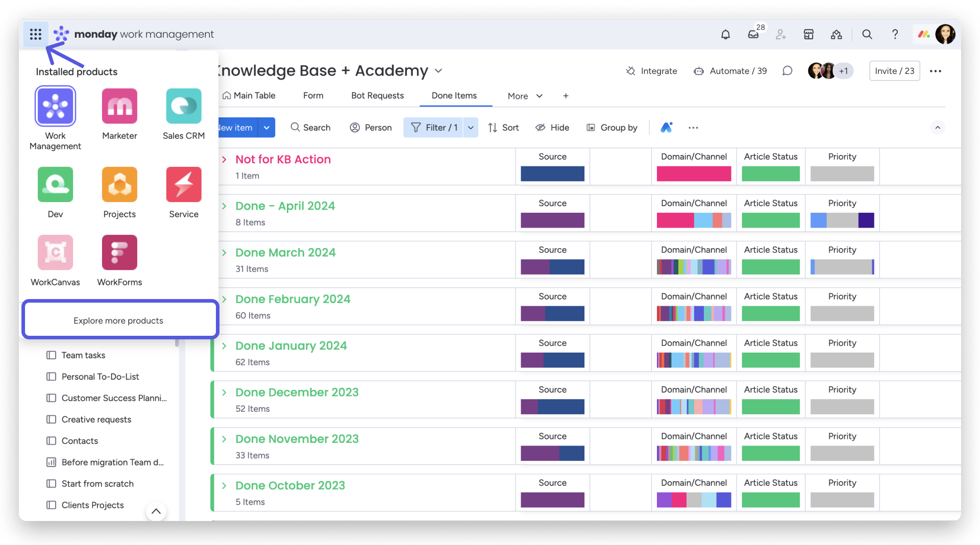Screen dimensions: 980x545
Task: Select the Work Management product icon
Action: pos(55,106)
